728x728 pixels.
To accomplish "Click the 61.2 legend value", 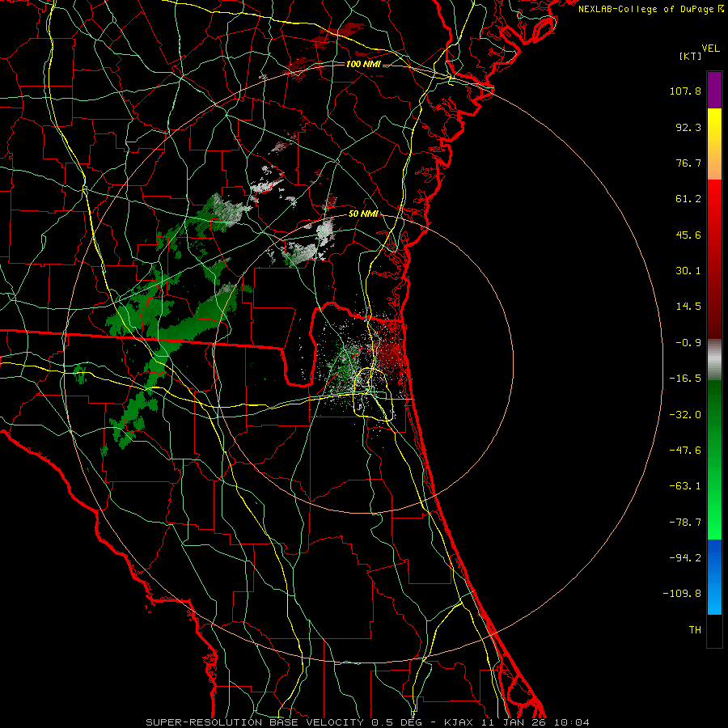I will pyautogui.click(x=688, y=199).
